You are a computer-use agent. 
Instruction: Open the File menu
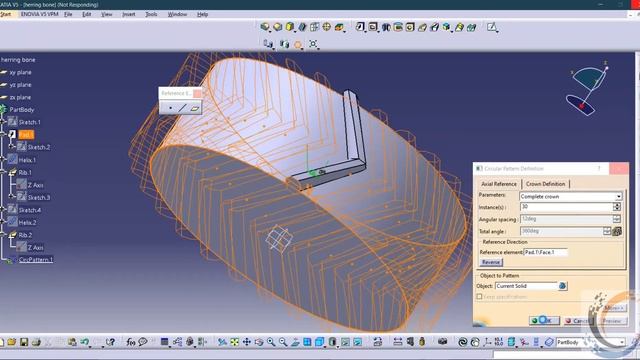click(68, 14)
